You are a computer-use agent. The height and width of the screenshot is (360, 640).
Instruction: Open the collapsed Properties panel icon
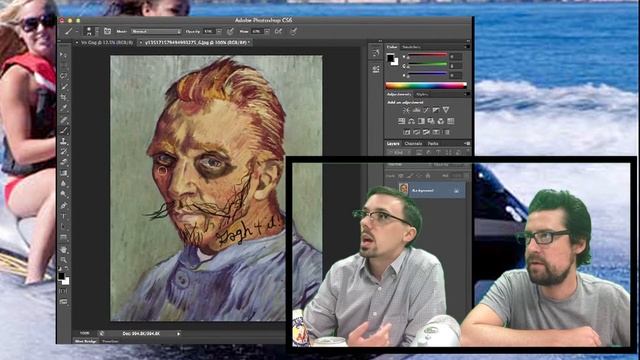376,69
